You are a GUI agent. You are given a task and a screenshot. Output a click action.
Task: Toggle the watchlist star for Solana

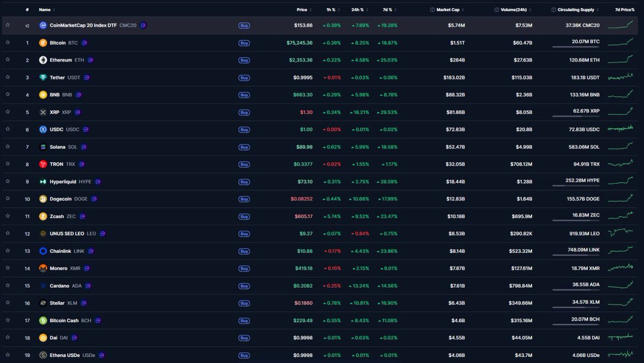(8, 147)
